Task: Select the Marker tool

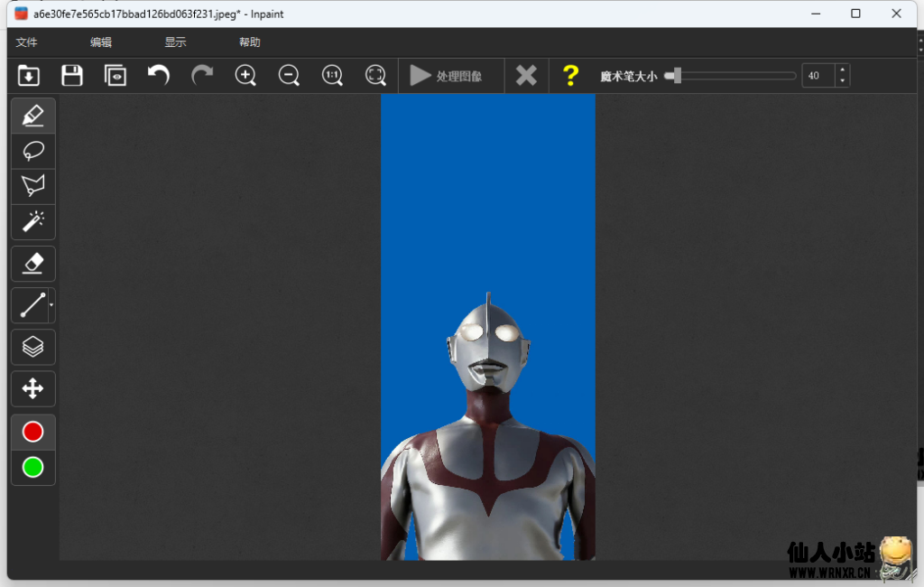Action: (32, 116)
